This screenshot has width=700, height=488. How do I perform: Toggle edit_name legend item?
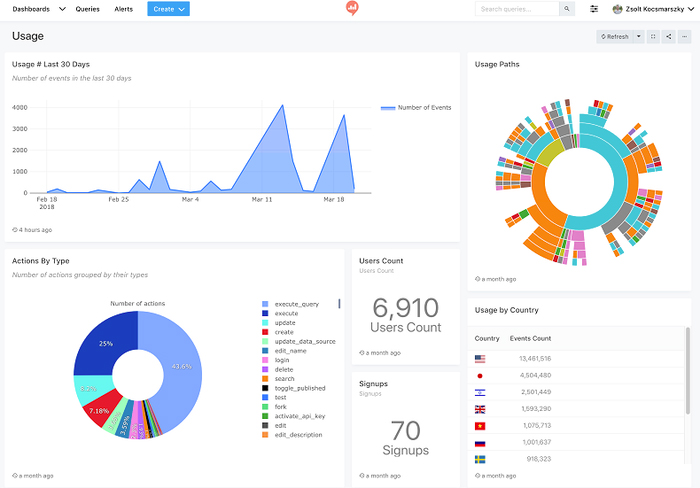tap(284, 351)
